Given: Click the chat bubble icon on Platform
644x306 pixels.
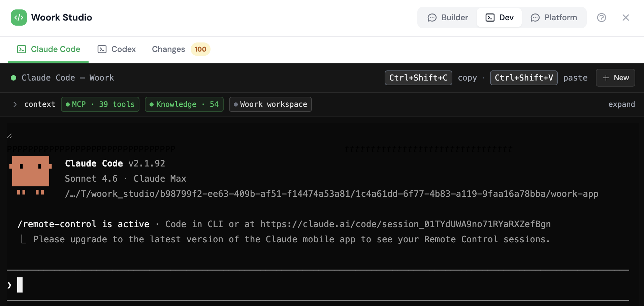Looking at the screenshot, I should pyautogui.click(x=535, y=18).
